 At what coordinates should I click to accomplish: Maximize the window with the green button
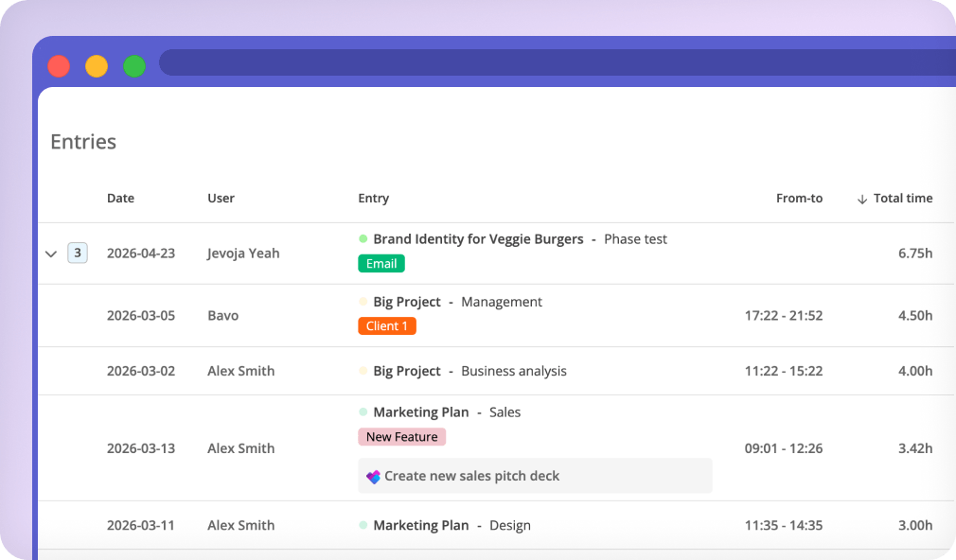pos(134,66)
